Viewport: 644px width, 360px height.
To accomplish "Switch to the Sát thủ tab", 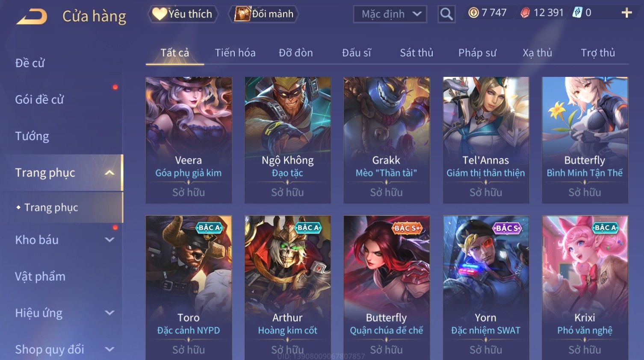I will point(417,53).
